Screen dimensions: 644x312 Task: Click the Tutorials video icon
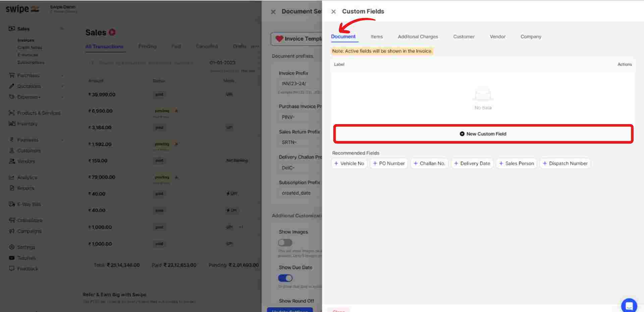coord(12,258)
